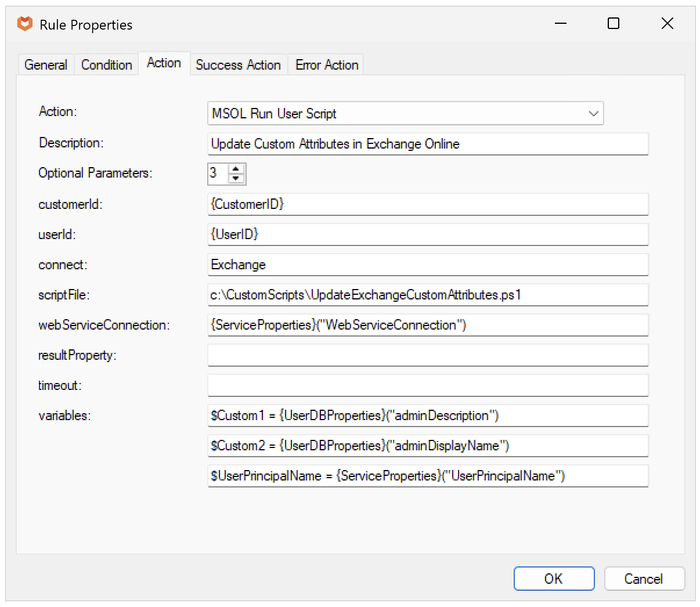700x607 pixels.
Task: Select the Error Action tab
Action: point(327,65)
